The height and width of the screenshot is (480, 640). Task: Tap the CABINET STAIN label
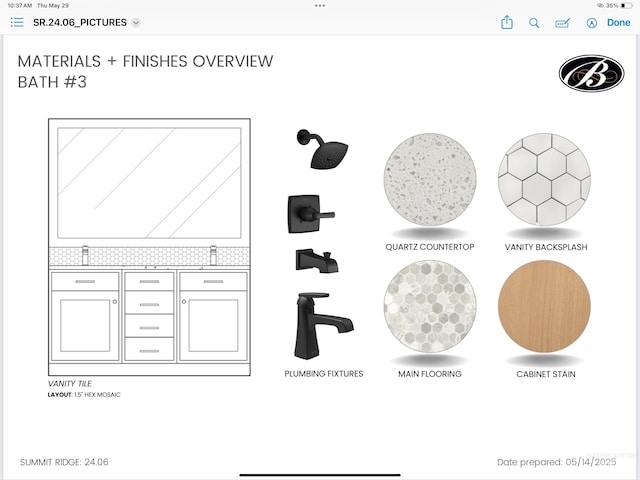tap(546, 374)
